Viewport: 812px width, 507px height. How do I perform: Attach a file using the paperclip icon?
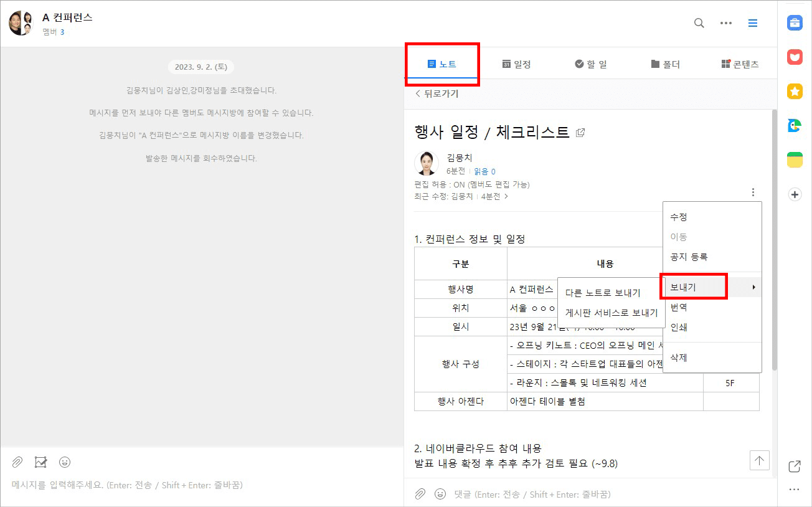point(17,462)
